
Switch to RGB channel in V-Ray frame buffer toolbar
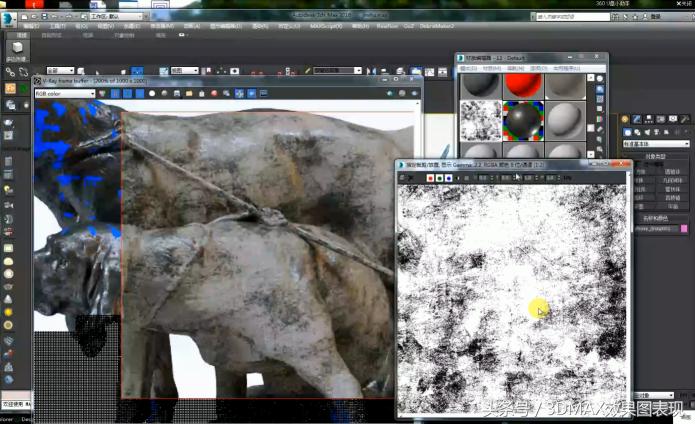click(x=102, y=93)
